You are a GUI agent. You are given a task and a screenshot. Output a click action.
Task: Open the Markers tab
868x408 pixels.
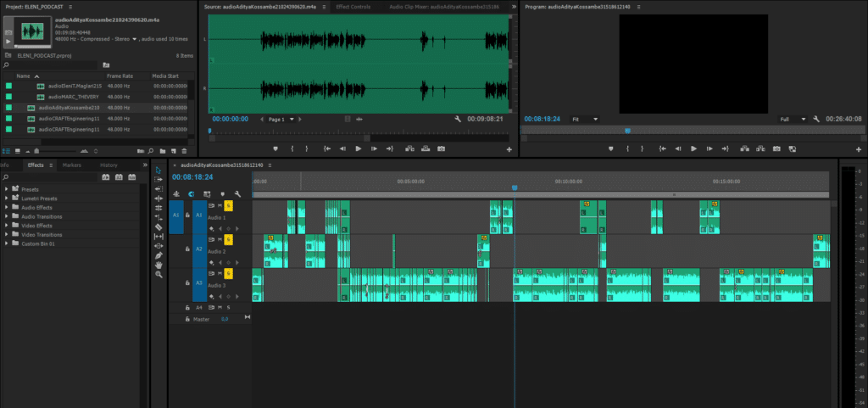point(71,165)
